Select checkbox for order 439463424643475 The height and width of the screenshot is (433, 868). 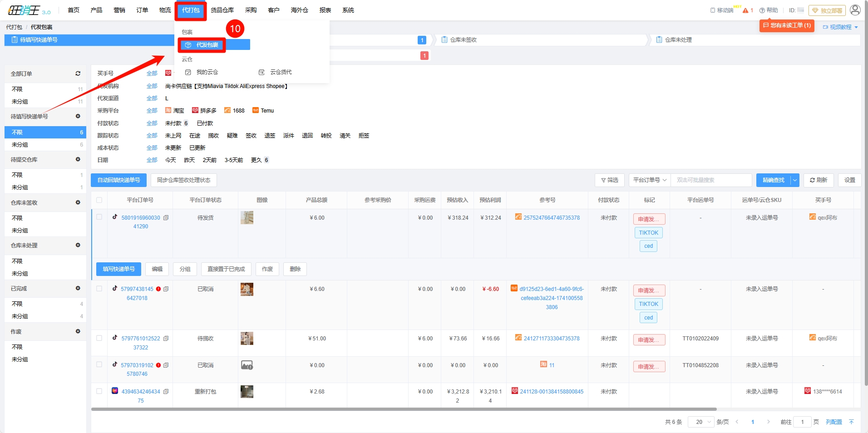tap(99, 391)
